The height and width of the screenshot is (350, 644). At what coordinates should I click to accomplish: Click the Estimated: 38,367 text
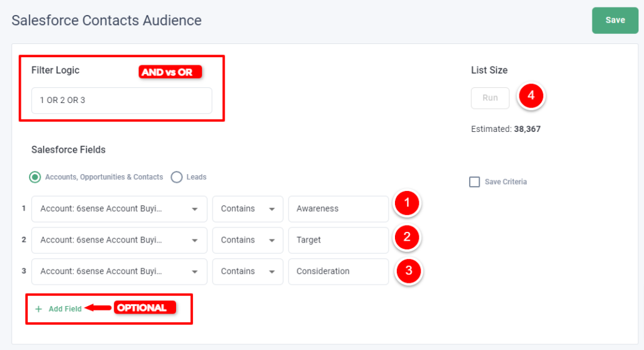click(506, 129)
